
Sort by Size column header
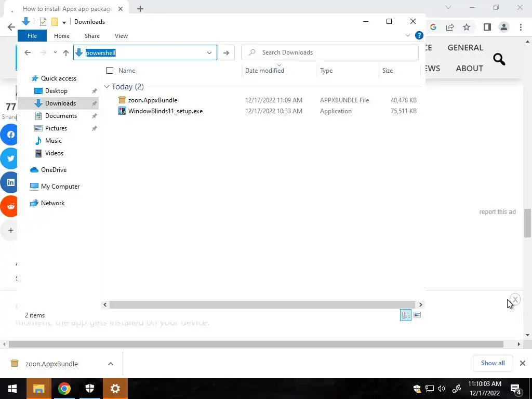388,71
